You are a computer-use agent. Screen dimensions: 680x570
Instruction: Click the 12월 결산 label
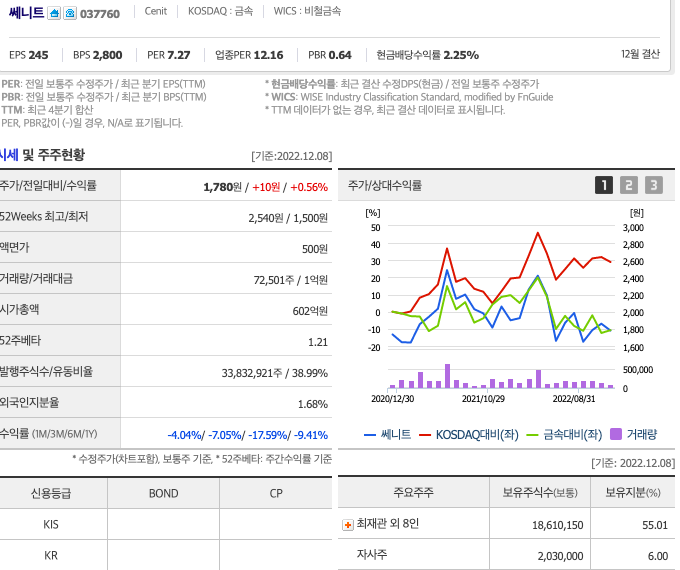[x=640, y=54]
